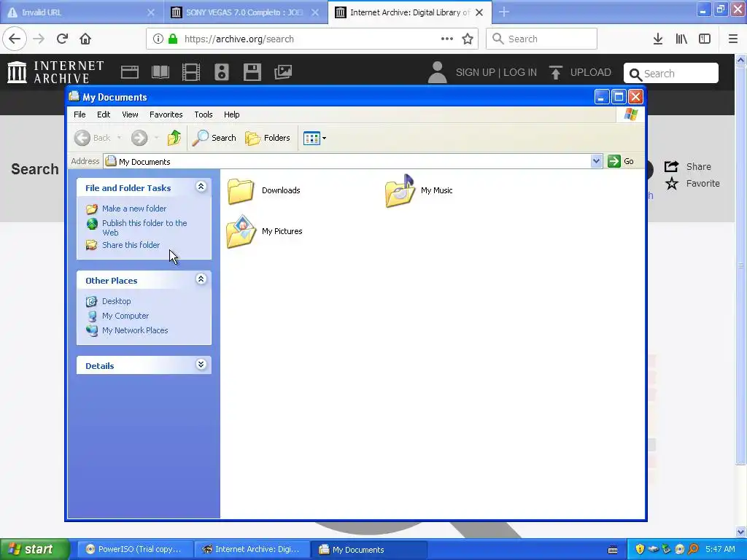
Task: Click Make a new folder
Action: tap(134, 209)
